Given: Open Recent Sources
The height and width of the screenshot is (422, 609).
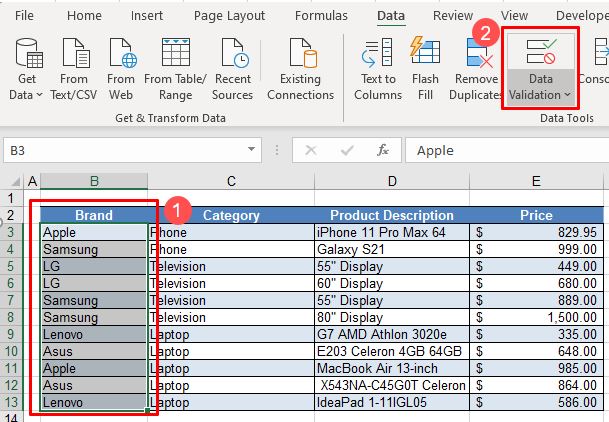Looking at the screenshot, I should tap(232, 68).
